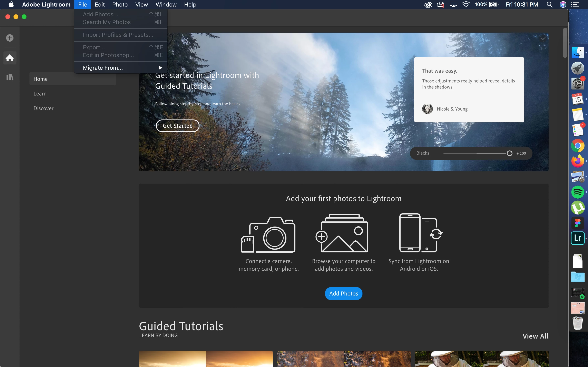Screen dimensions: 588x367
Task: Open Spotify from the dock
Action: coord(578,192)
